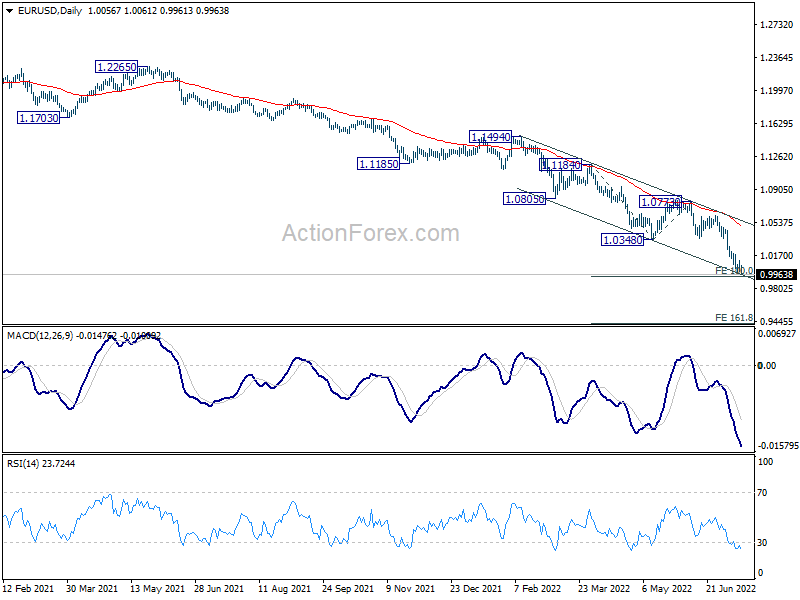
Task: Click the FE 161.8 Fibonacci level label
Action: click(734, 317)
